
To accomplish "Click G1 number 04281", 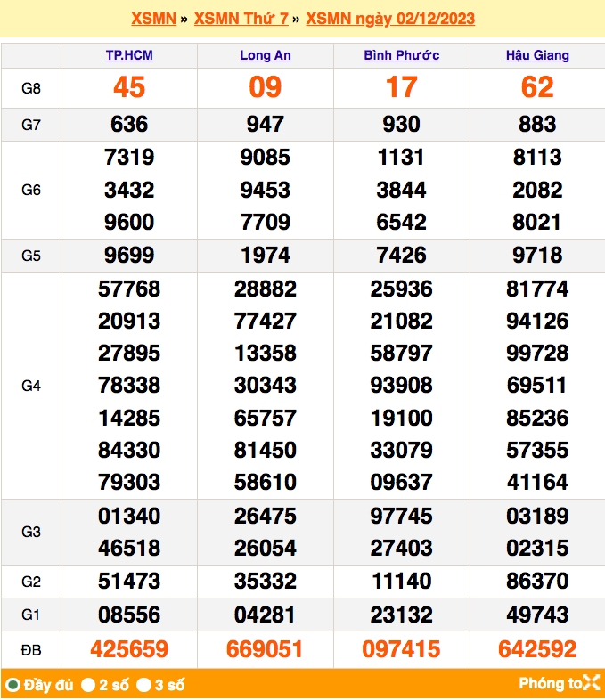I will [266, 615].
